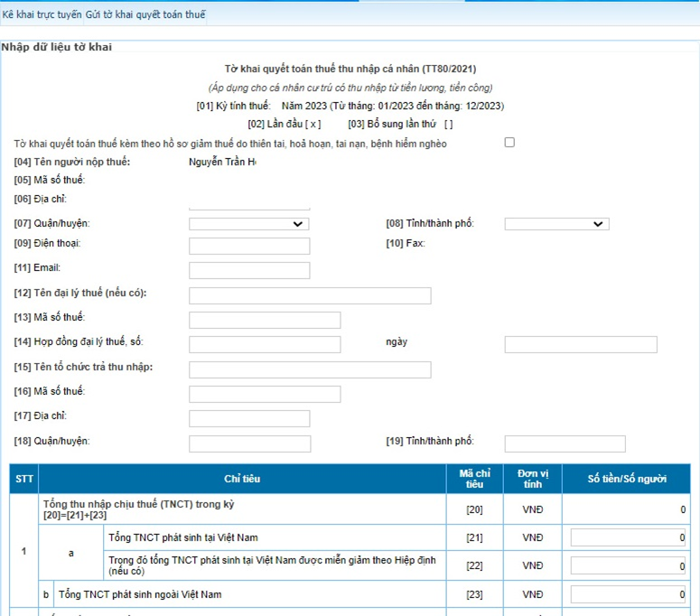Image resolution: width=700 pixels, height=616 pixels.
Task: Click the [15] Tên tổ chức trả thu nhập field
Action: pos(310,369)
